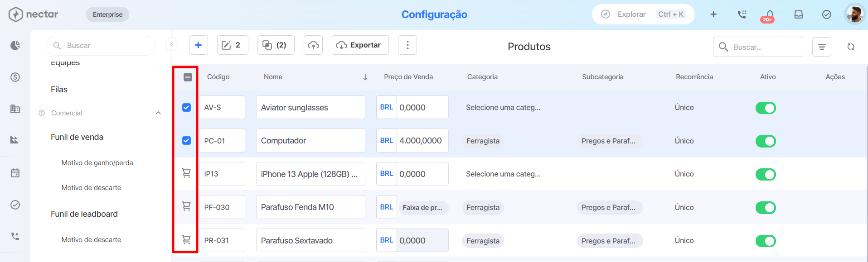Disable the Ativo toggle for Aviator sunglasses
Screen dimensions: 868x262
tap(766, 108)
